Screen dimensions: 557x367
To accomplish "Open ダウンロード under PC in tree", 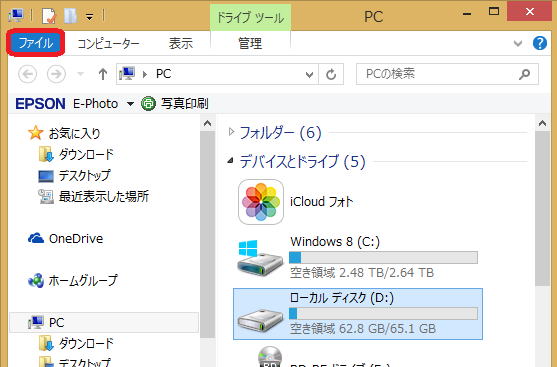I will click(86, 343).
